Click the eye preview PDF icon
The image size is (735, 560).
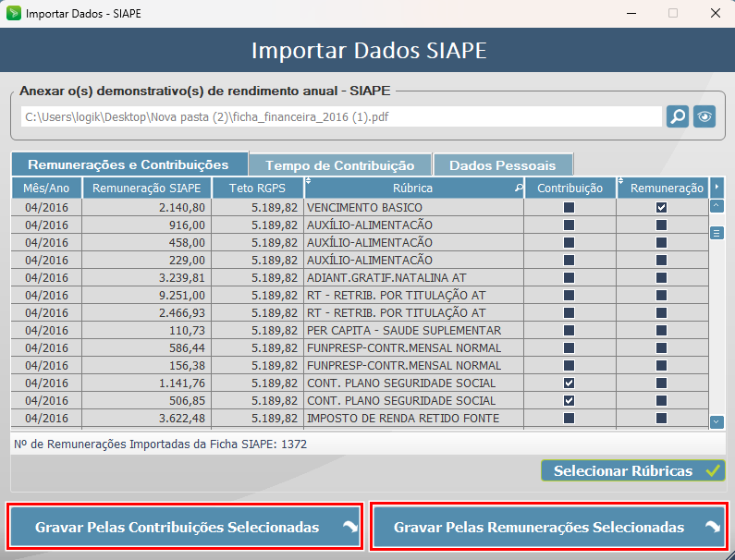[x=704, y=116]
